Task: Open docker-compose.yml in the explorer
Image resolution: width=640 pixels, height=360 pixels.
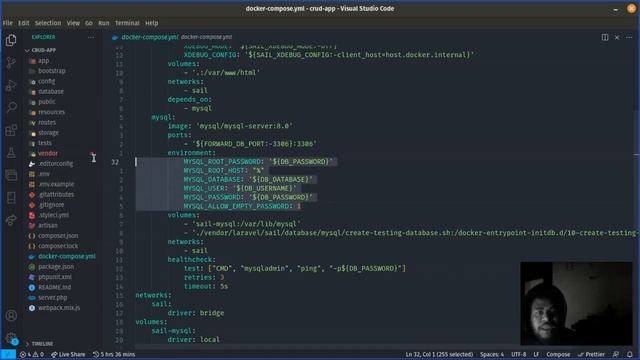Action: pos(67,256)
